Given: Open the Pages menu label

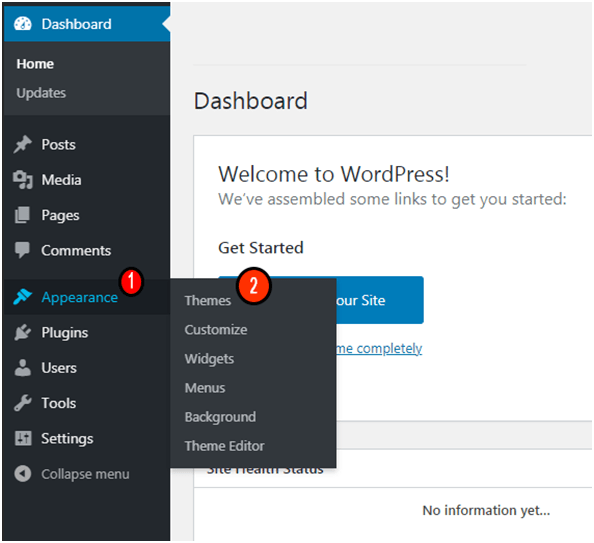Looking at the screenshot, I should tap(61, 216).
